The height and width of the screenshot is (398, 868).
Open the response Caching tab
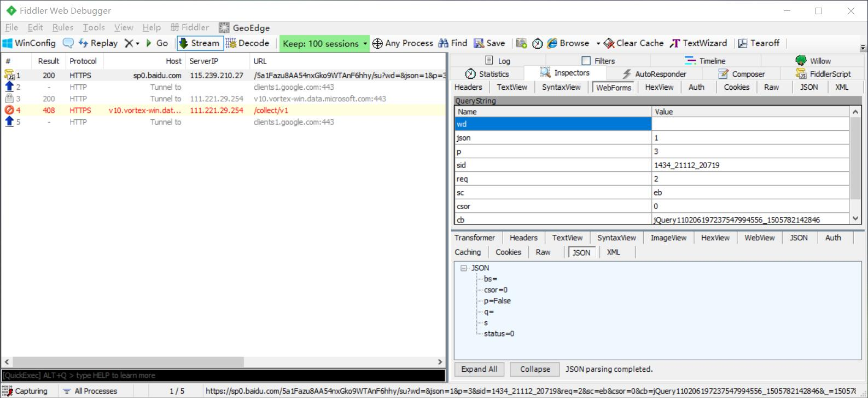[x=468, y=252]
